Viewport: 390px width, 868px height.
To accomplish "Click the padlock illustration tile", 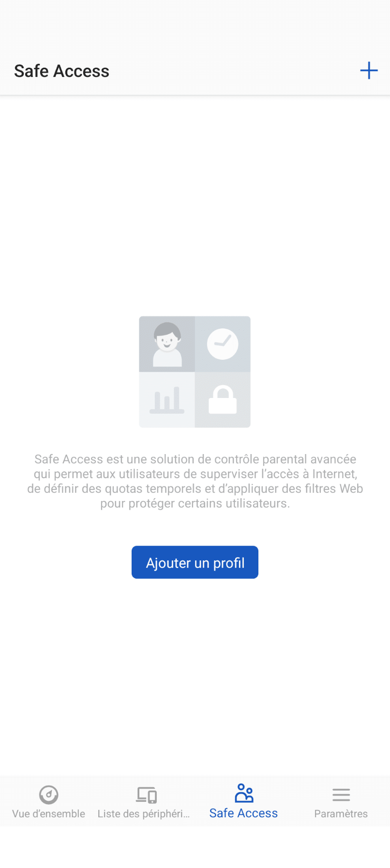I will [x=223, y=400].
